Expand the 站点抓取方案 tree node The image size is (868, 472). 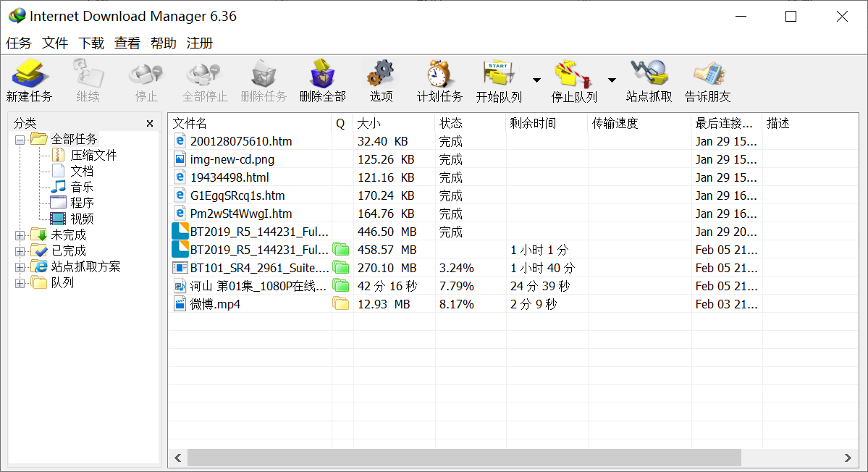coord(20,267)
